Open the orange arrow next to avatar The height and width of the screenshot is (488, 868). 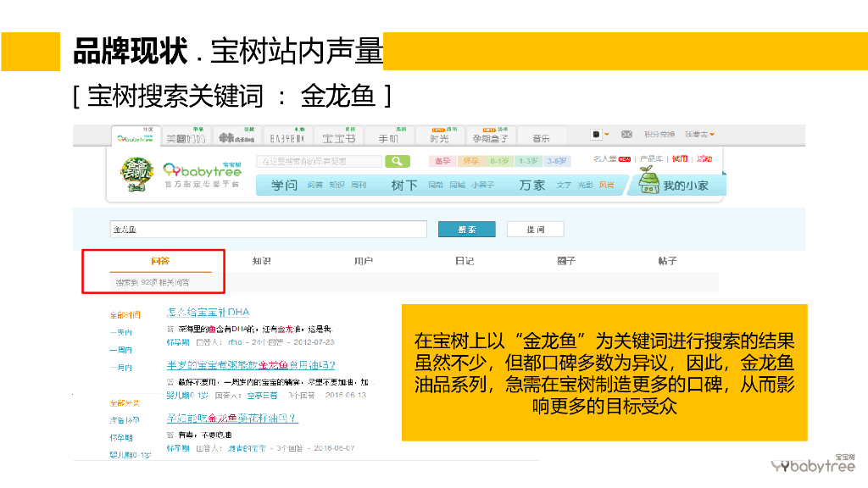[x=607, y=134]
